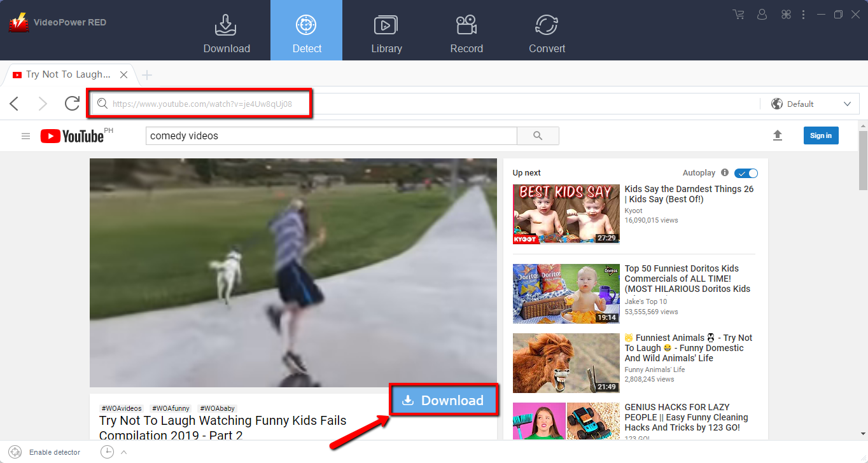868x463 pixels.
Task: Click the YouTube search magnifier button
Action: [x=538, y=135]
